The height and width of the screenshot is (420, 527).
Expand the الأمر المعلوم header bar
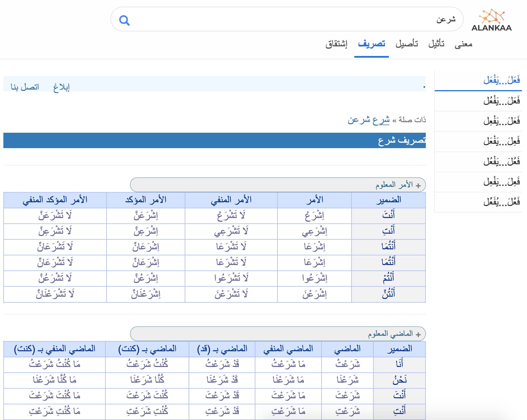pyautogui.click(x=278, y=185)
